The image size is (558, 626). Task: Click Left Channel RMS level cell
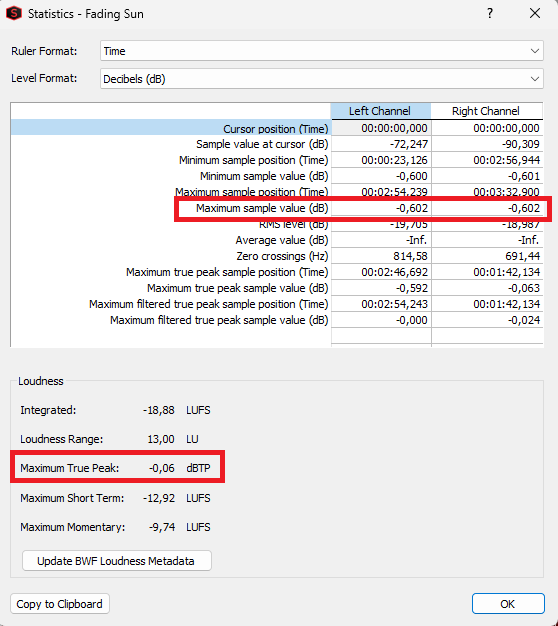(x=381, y=224)
